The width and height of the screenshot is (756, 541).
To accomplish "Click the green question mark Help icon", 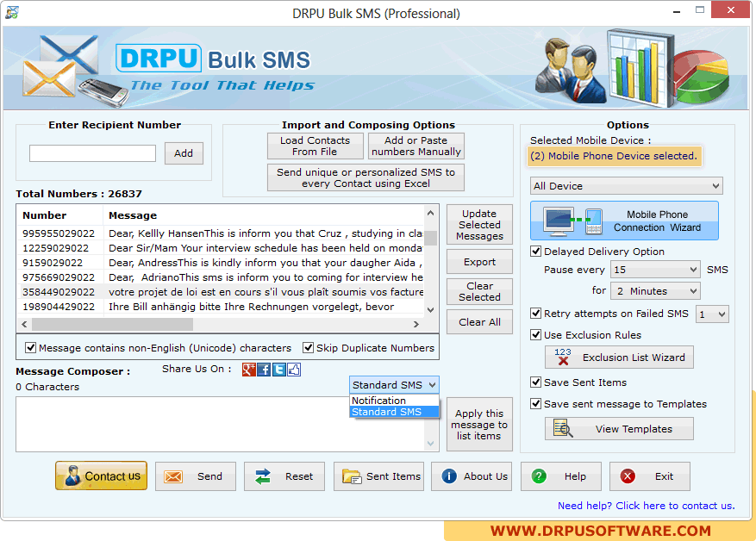I will [539, 476].
